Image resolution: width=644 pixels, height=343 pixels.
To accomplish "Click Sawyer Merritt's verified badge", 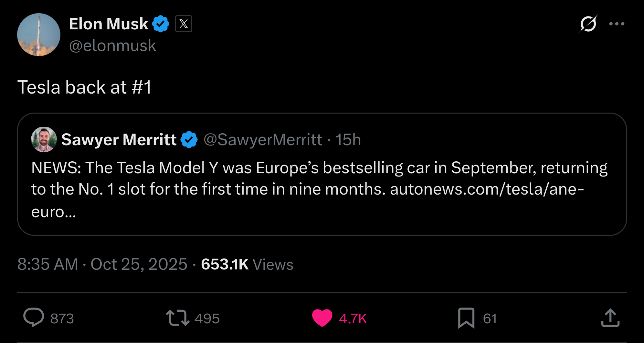I will [189, 140].
